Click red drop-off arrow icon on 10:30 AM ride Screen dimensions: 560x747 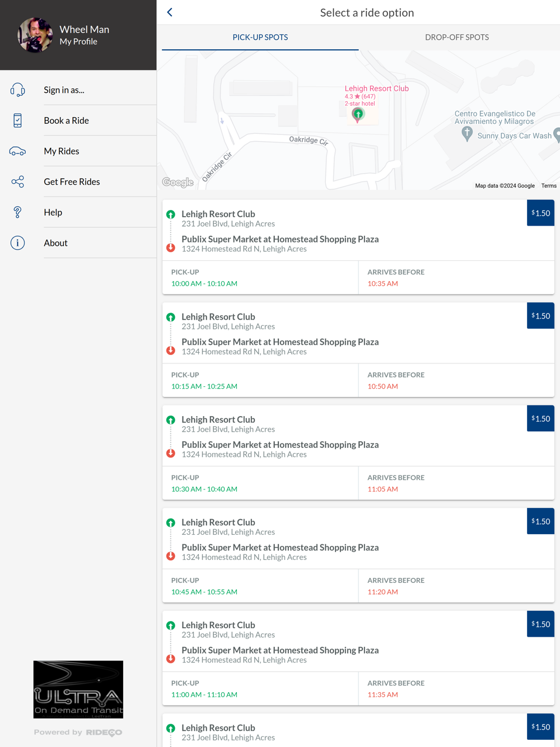point(171,454)
